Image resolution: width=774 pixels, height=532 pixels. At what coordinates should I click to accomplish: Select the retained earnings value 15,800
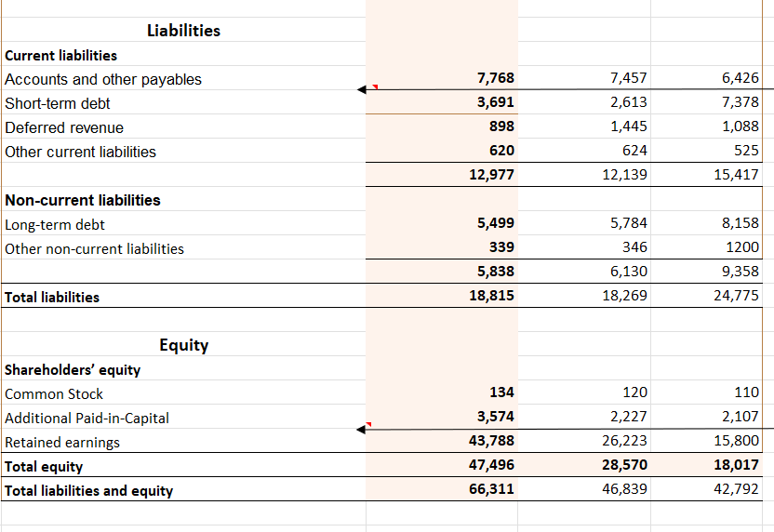click(706, 441)
